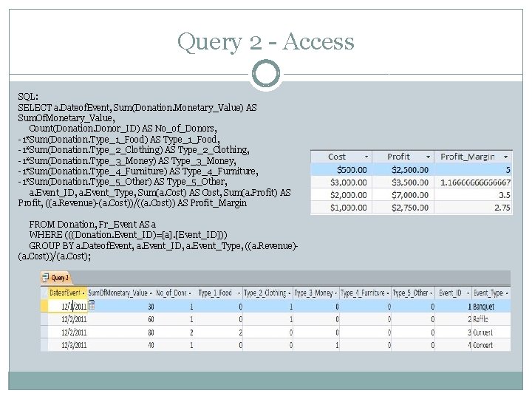Click the $3,500.00 profit cell
The height and width of the screenshot is (399, 532).
[403, 183]
